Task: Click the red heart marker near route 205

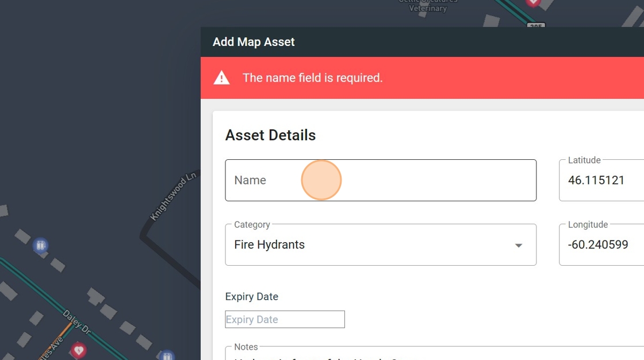Action: (x=533, y=3)
